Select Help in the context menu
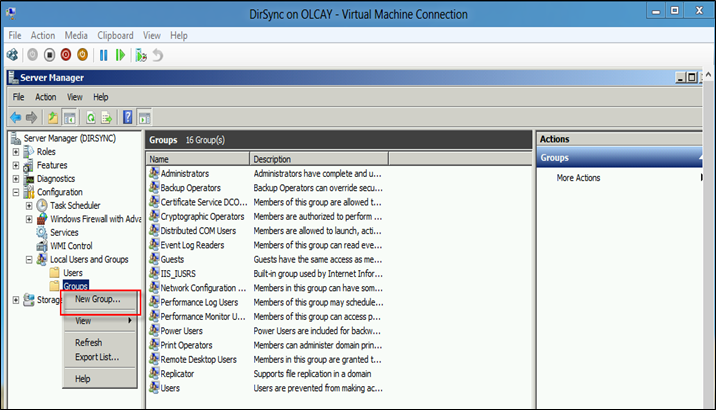This screenshot has height=410, width=716. pos(99,378)
